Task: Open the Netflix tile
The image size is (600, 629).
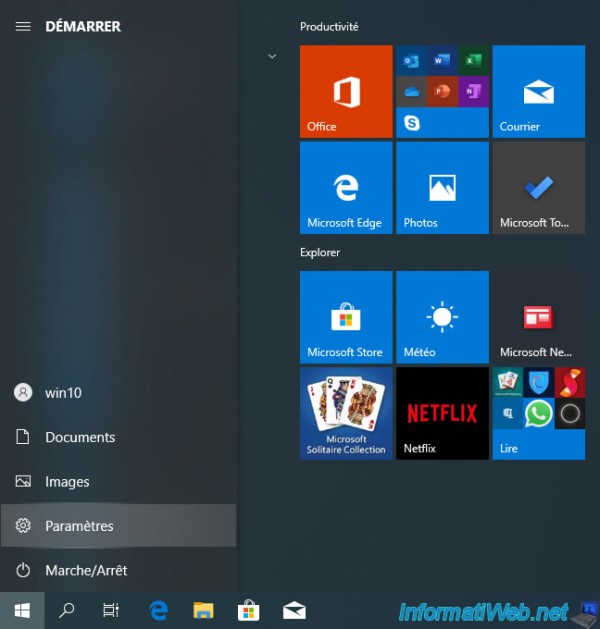Action: 442,414
